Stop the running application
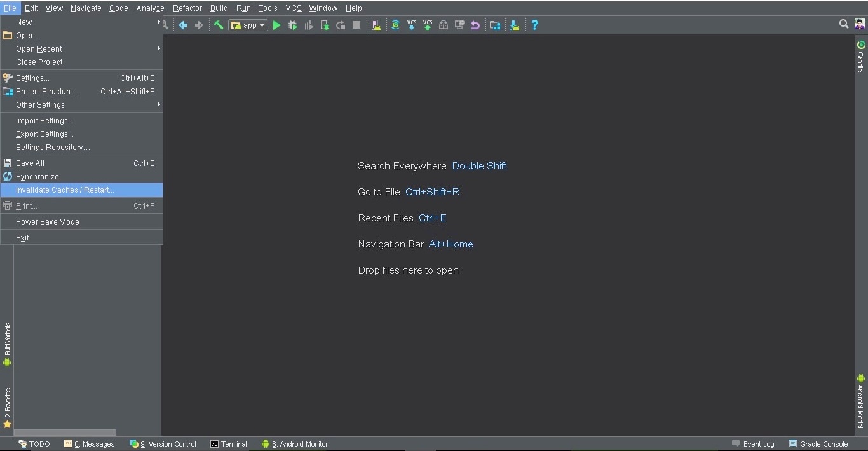 [x=356, y=25]
